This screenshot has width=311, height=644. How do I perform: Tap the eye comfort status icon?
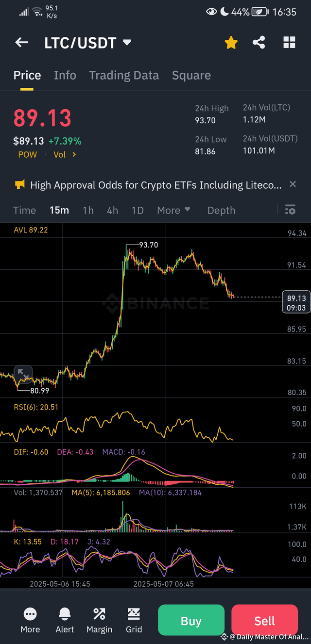(211, 12)
